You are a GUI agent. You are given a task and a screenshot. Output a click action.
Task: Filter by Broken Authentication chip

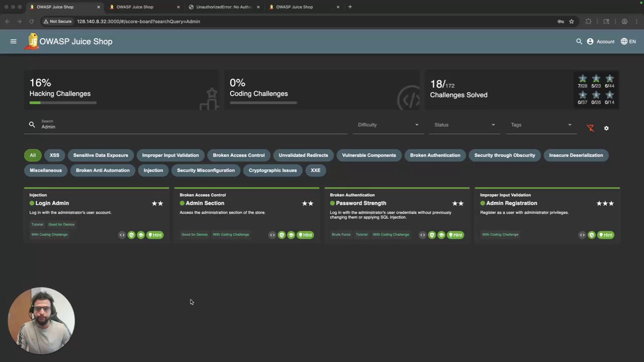click(435, 155)
